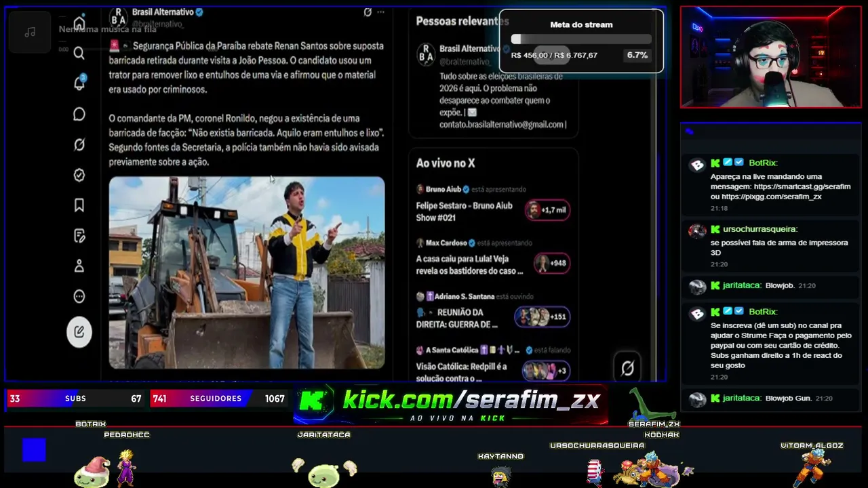Viewport: 868px width, 488px height.
Task: Click Brasil Alternativo avatar under Pessoas relevantes
Action: coord(426,54)
